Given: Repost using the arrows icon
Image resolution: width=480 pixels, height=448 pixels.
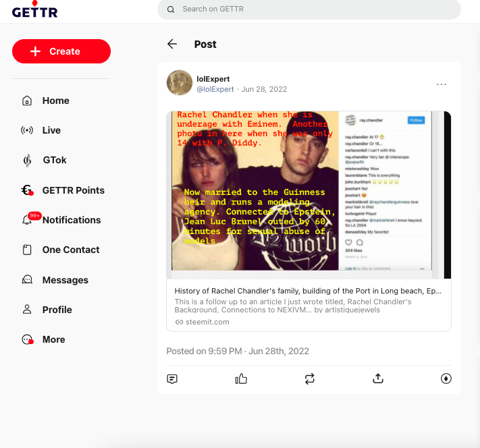Looking at the screenshot, I should [x=309, y=379].
